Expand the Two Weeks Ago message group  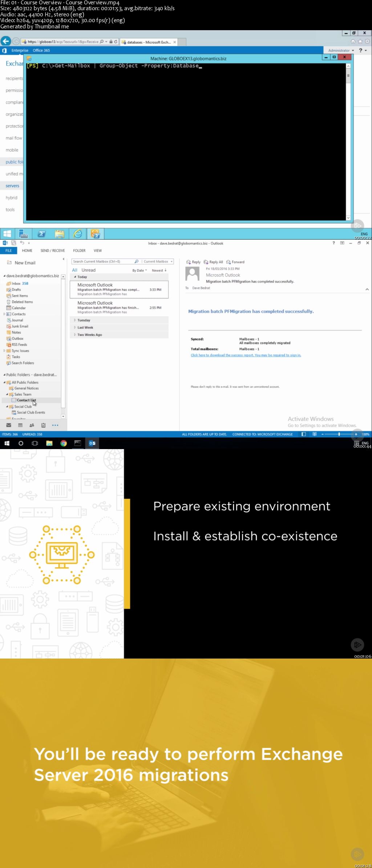[75, 335]
